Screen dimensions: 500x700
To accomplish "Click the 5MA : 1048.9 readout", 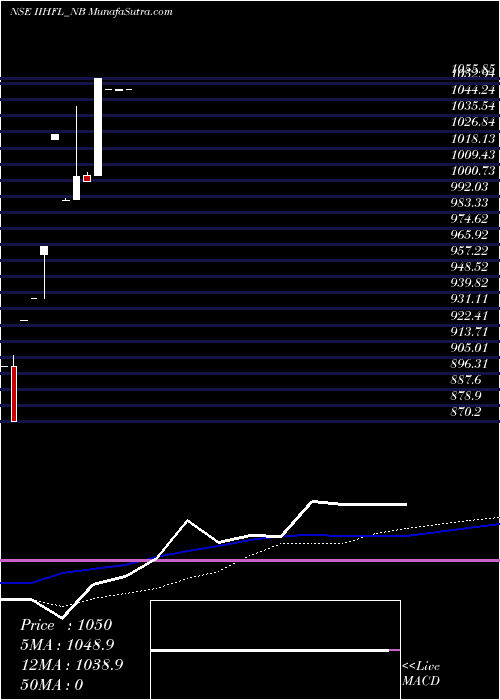I will (68, 644).
